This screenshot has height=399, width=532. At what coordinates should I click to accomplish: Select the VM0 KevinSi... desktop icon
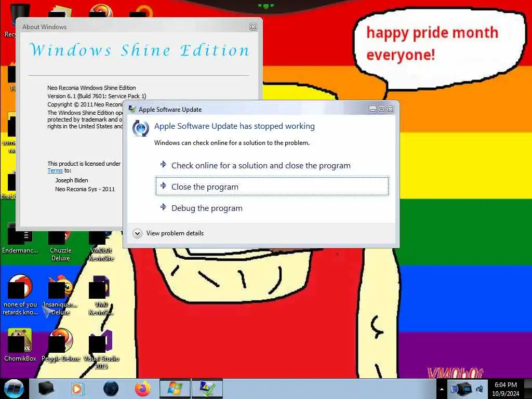pyautogui.click(x=101, y=296)
